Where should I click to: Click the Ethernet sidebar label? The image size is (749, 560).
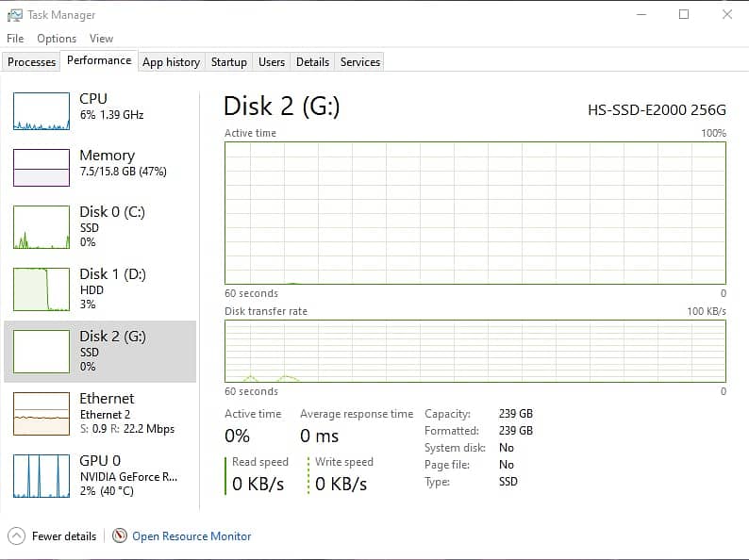(107, 398)
